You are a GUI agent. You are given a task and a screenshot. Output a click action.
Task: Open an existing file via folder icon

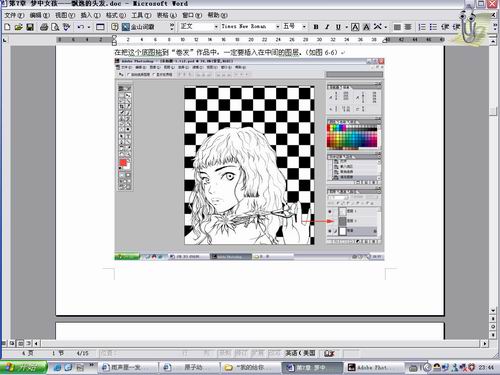pos(19,27)
